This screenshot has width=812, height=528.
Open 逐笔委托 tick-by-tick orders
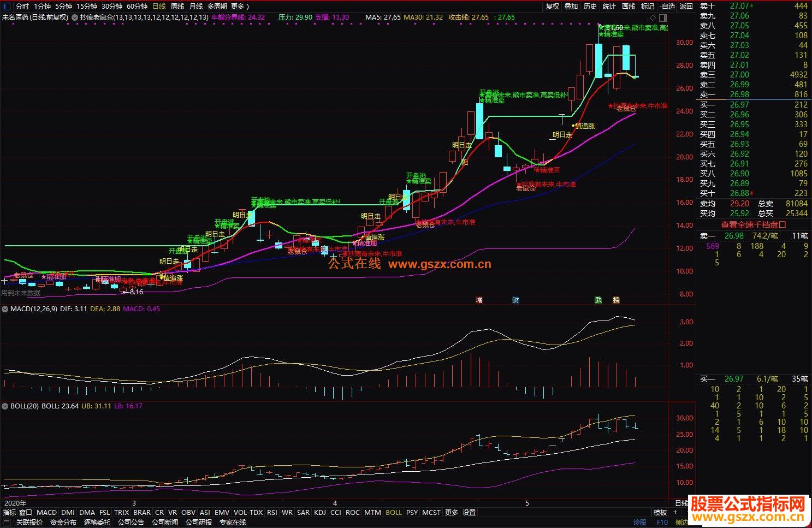pyautogui.click(x=97, y=523)
